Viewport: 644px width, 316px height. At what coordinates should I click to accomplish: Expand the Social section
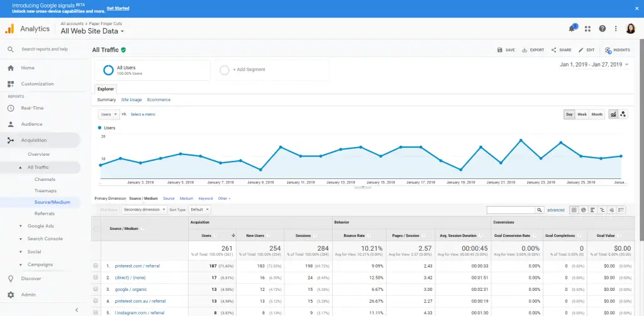click(21, 251)
